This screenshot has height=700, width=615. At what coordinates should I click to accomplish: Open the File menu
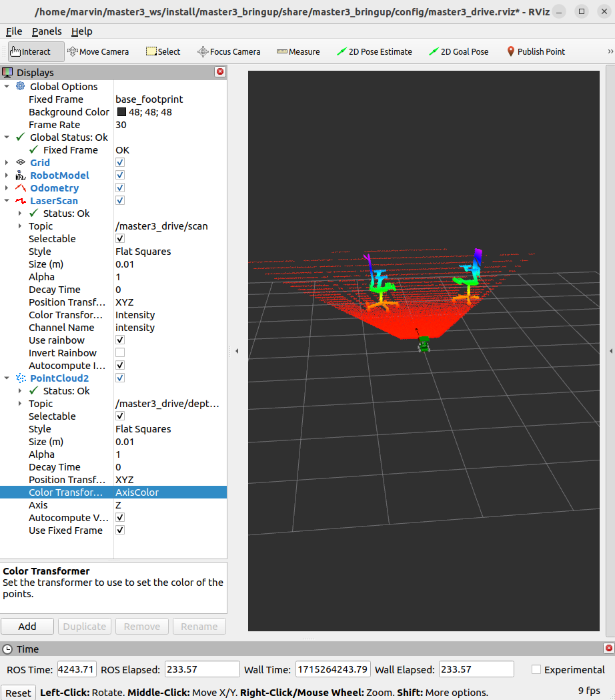[14, 31]
